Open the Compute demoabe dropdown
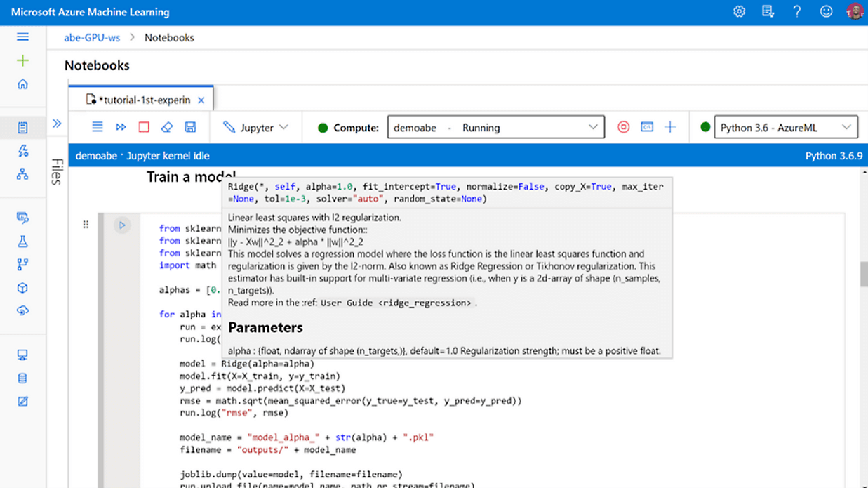 (x=495, y=128)
